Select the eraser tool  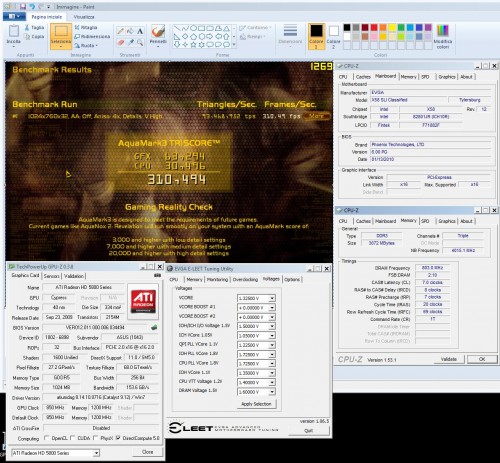tap(121, 42)
